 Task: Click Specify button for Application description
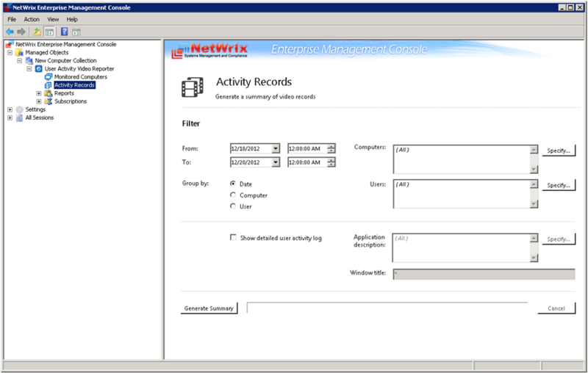[x=559, y=239]
